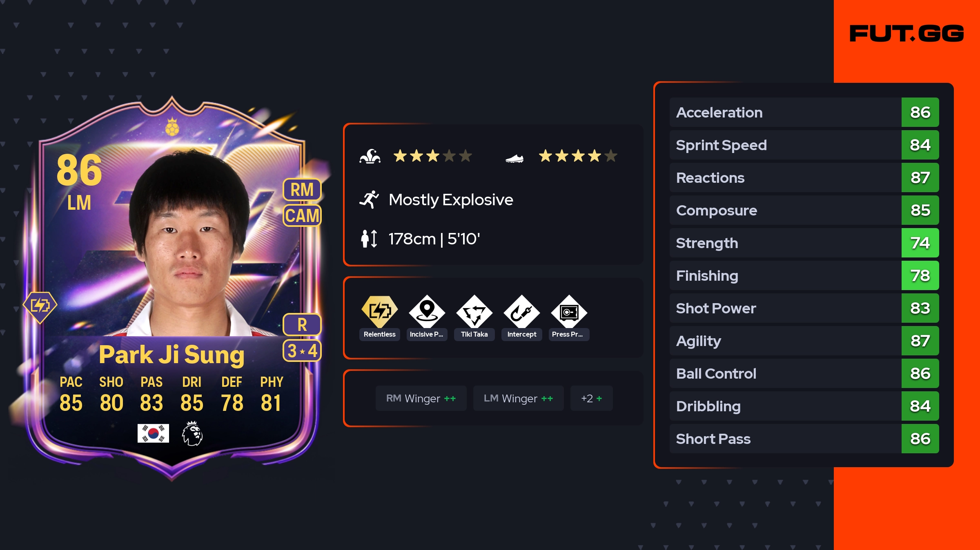Click the CAM alternate position badge

point(302,215)
